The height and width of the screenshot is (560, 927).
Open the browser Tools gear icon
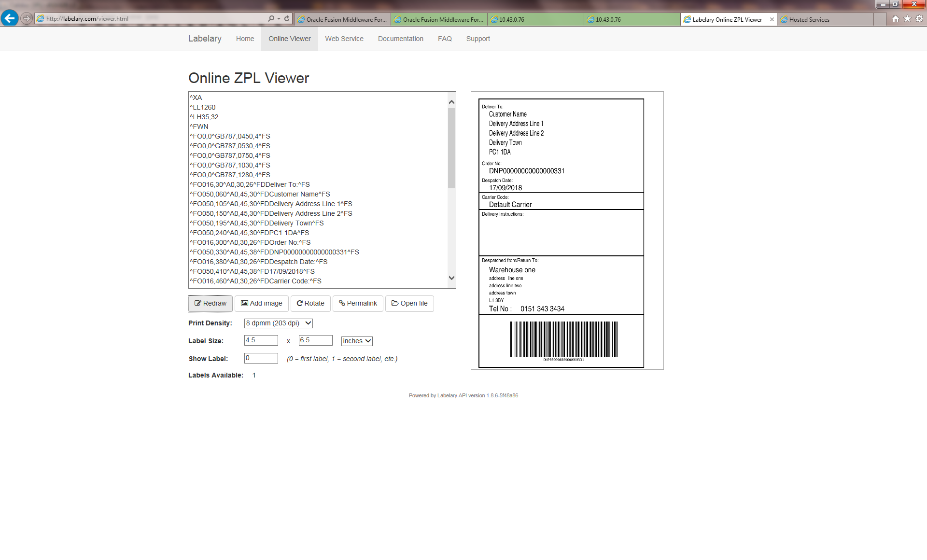coord(919,18)
